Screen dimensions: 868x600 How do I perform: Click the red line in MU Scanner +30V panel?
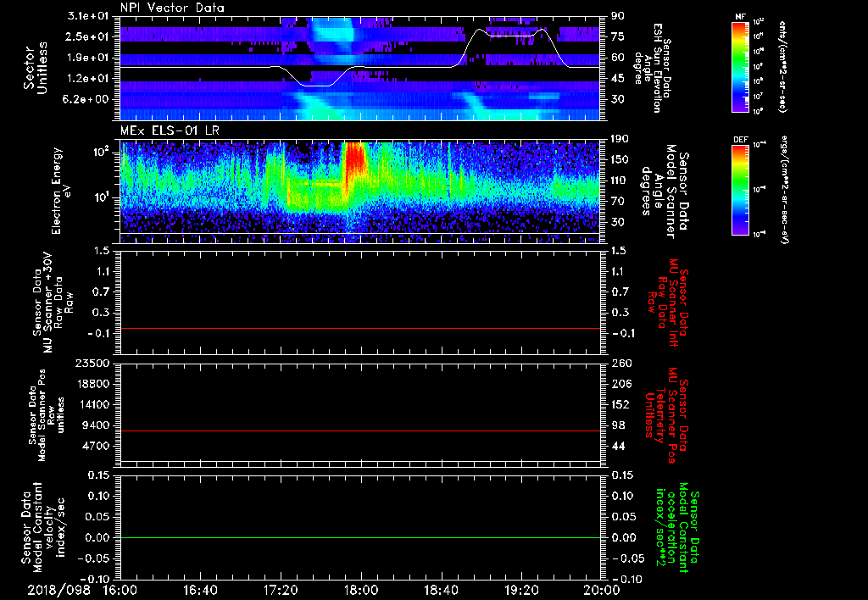click(360, 328)
